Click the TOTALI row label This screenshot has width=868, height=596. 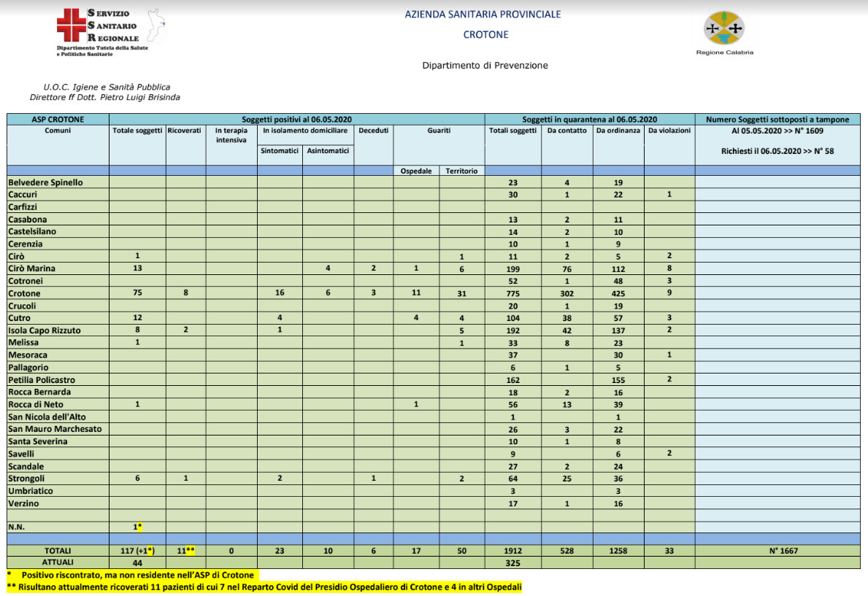pos(58,551)
